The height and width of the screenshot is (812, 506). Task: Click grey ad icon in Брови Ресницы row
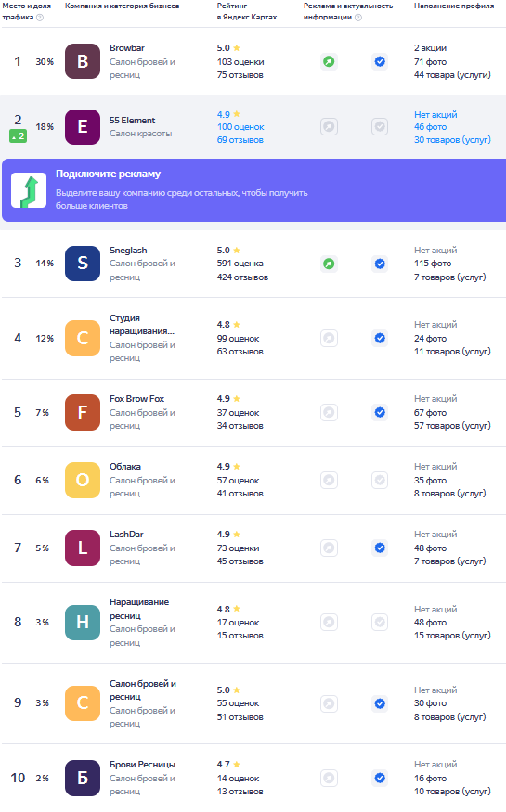329,778
